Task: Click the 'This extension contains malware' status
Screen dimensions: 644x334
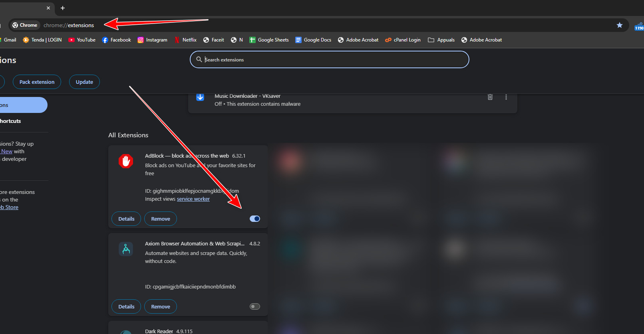Action: 264,104
